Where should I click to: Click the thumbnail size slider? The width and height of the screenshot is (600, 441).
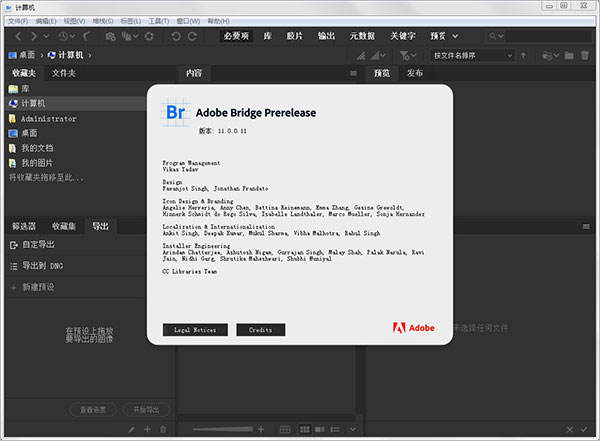223,430
